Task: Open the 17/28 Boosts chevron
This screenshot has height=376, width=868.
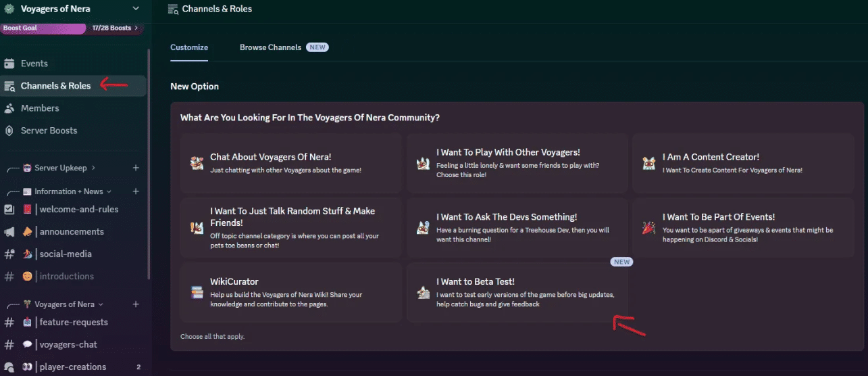Action: point(136,28)
